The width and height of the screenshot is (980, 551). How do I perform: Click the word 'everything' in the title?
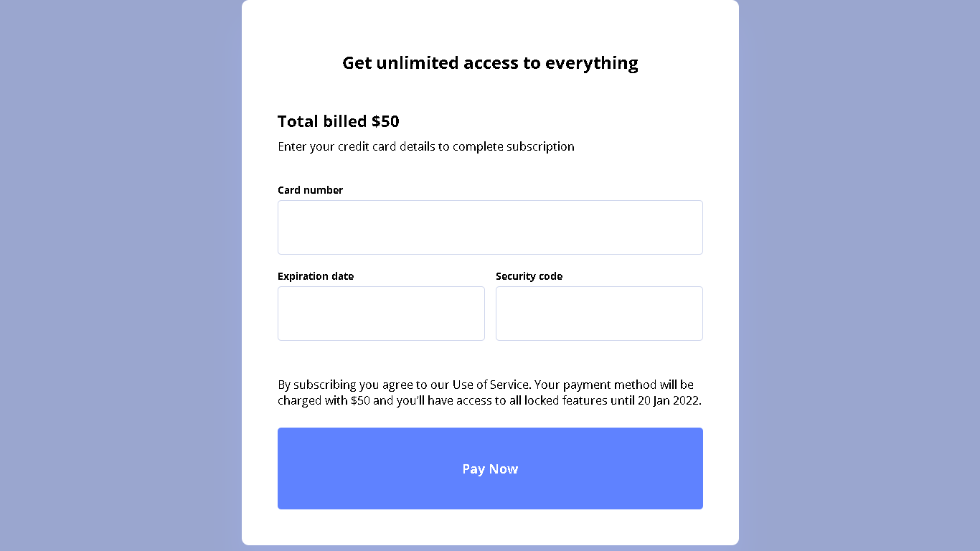click(592, 63)
